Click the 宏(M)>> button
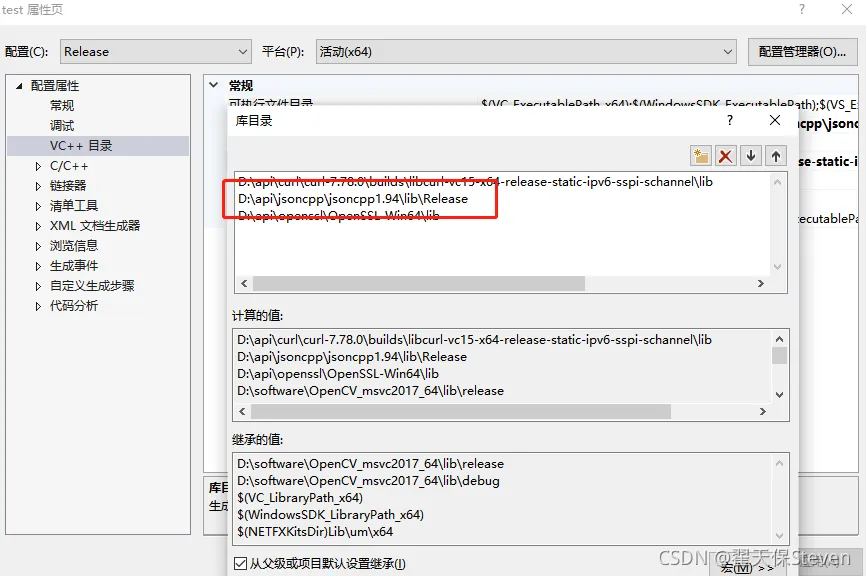The width and height of the screenshot is (866, 576). click(742, 565)
